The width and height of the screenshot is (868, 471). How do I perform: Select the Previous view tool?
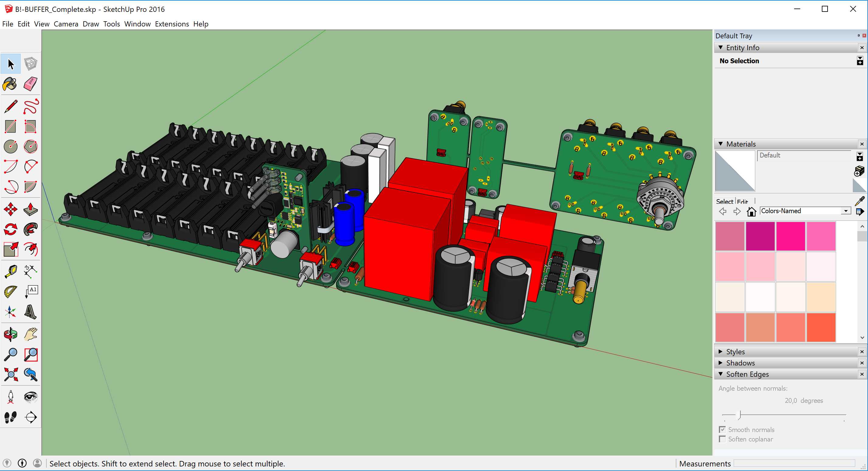coord(31,375)
